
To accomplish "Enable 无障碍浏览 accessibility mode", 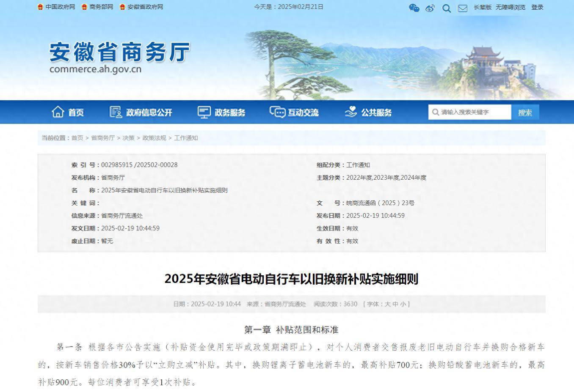I will (510, 7).
